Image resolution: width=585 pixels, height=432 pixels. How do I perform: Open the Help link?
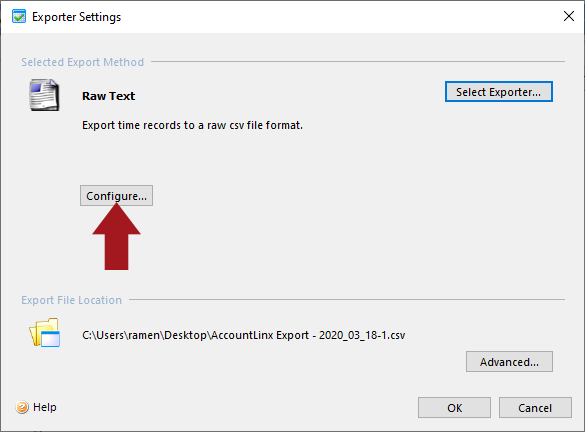click(x=45, y=407)
